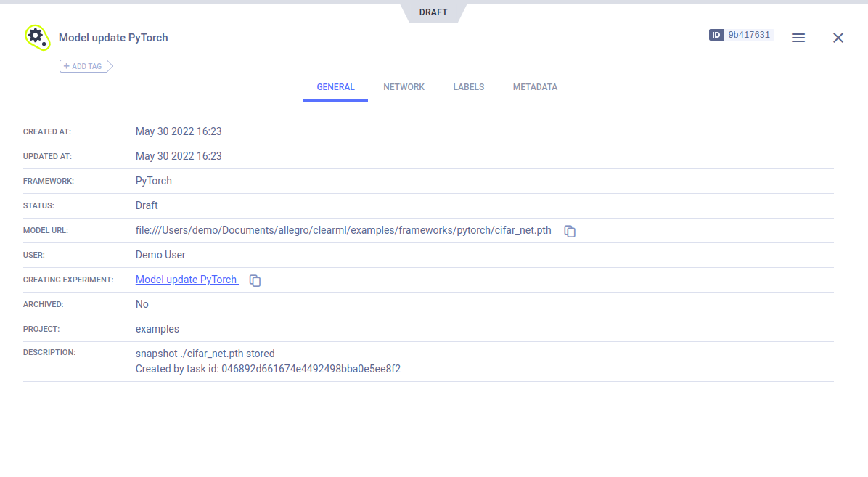This screenshot has width=868, height=477.
Task: Open the Network tab
Action: click(x=404, y=87)
